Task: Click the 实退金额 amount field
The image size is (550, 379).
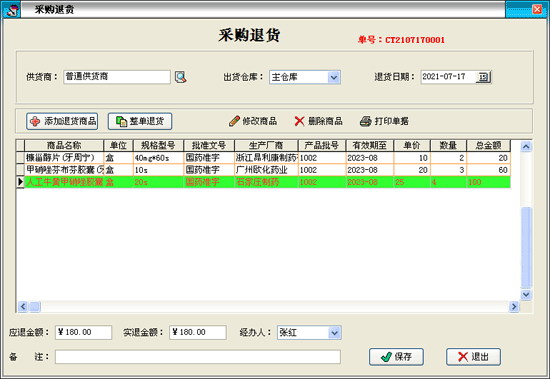Action: [x=198, y=332]
